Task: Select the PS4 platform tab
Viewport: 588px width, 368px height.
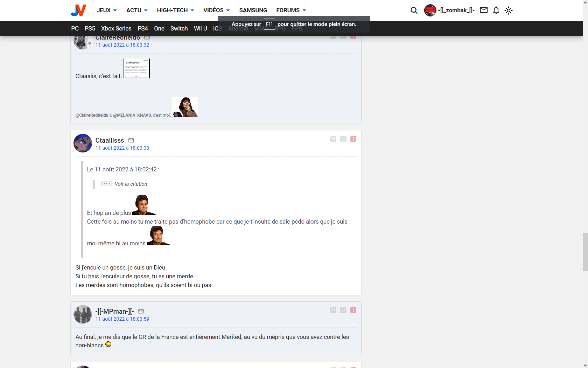Action: click(x=143, y=28)
